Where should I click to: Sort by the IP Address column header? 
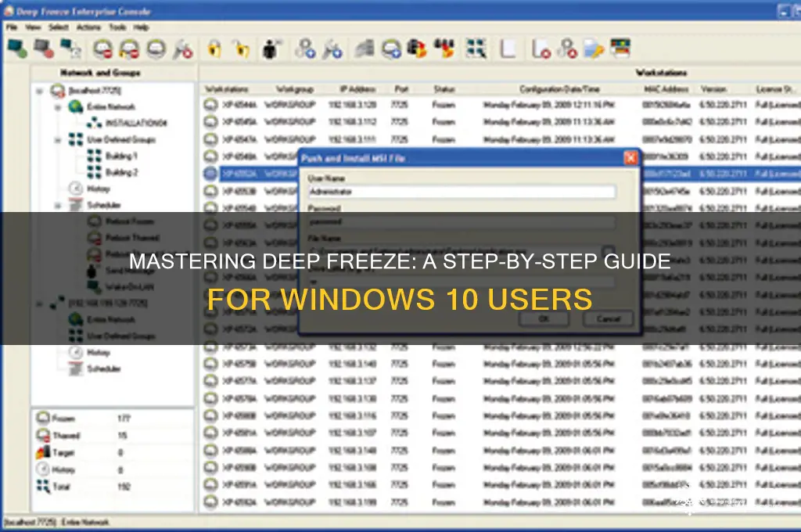coord(357,89)
